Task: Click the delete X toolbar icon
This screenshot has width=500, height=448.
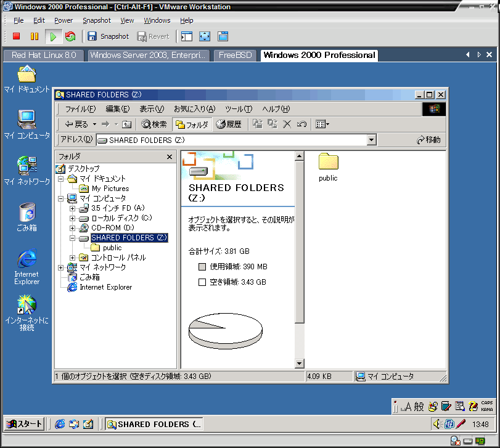Action: coord(287,124)
